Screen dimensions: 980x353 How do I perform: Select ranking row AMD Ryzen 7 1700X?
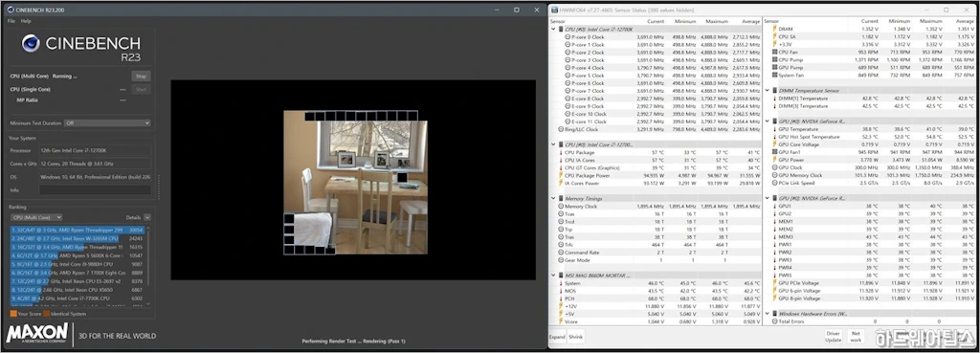tap(78, 273)
